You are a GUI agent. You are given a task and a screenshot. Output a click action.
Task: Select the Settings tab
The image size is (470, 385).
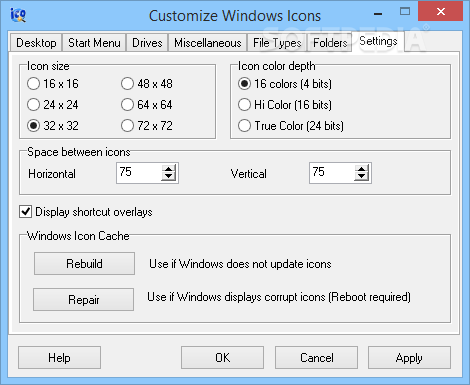pyautogui.click(x=378, y=41)
